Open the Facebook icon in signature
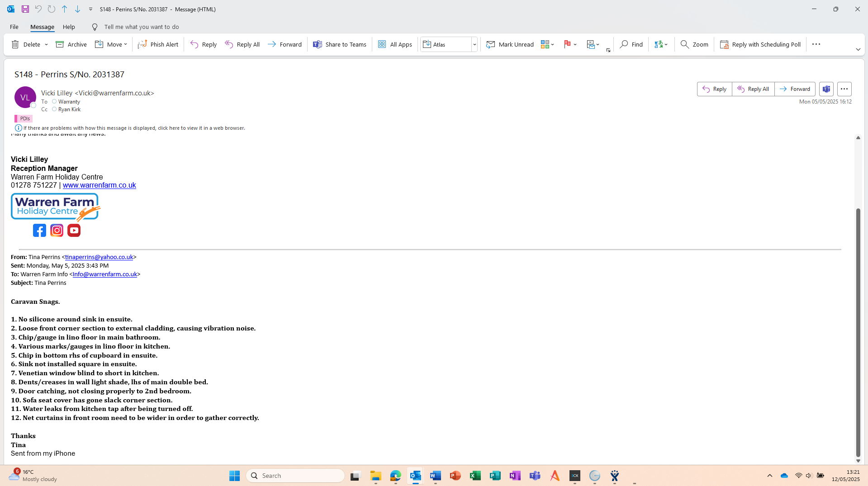 39,231
